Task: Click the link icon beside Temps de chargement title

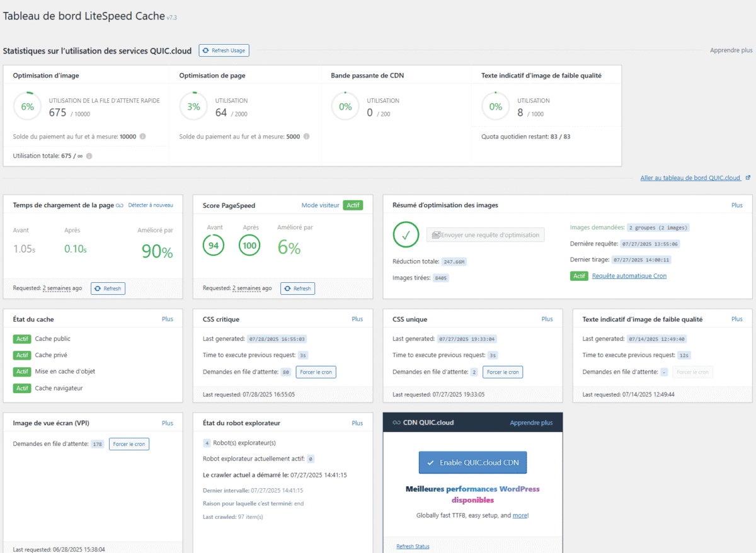Action: click(120, 205)
